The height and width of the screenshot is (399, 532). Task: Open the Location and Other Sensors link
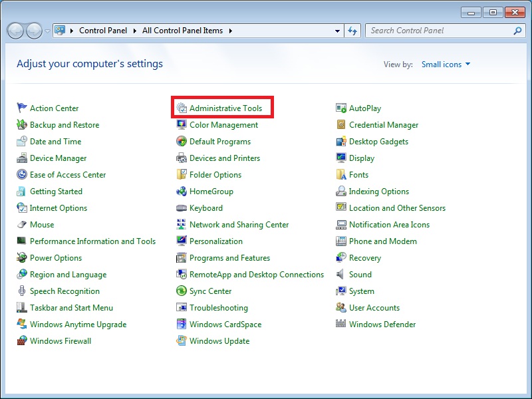coord(397,208)
